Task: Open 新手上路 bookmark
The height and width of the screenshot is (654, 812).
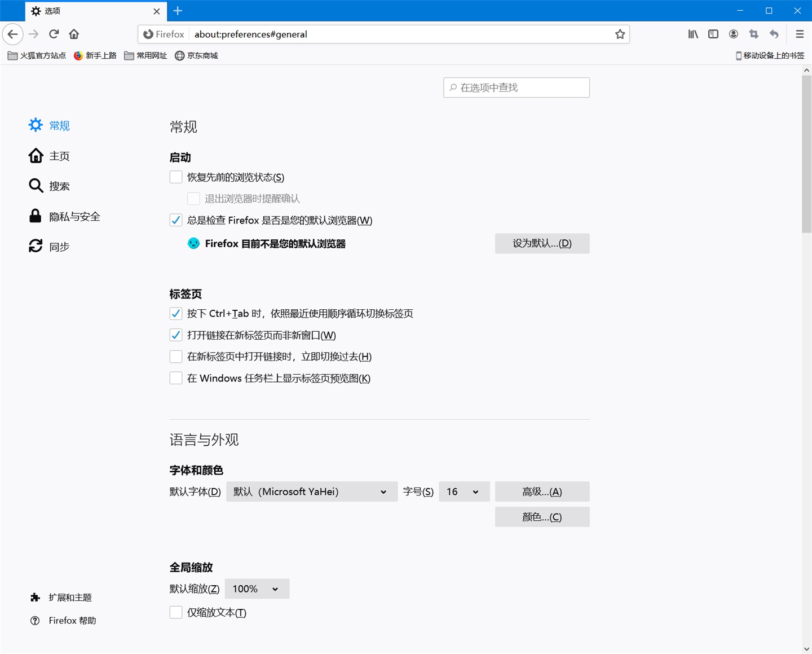Action: (x=95, y=55)
